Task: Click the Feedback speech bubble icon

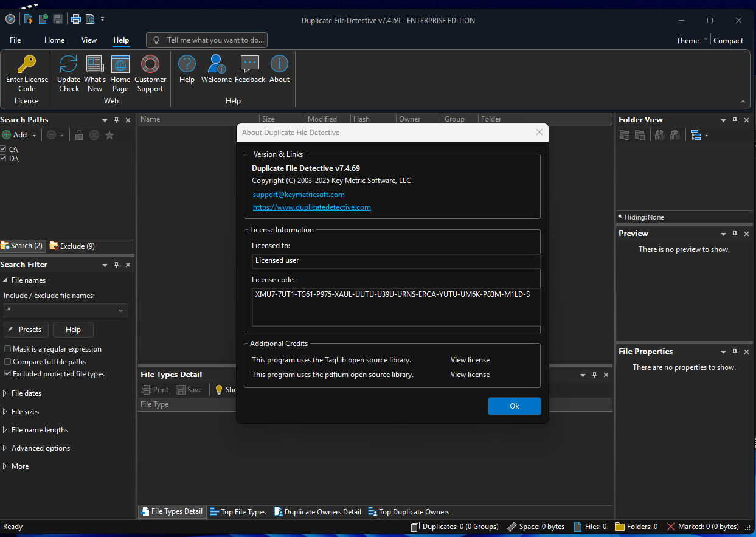Action: 250,64
